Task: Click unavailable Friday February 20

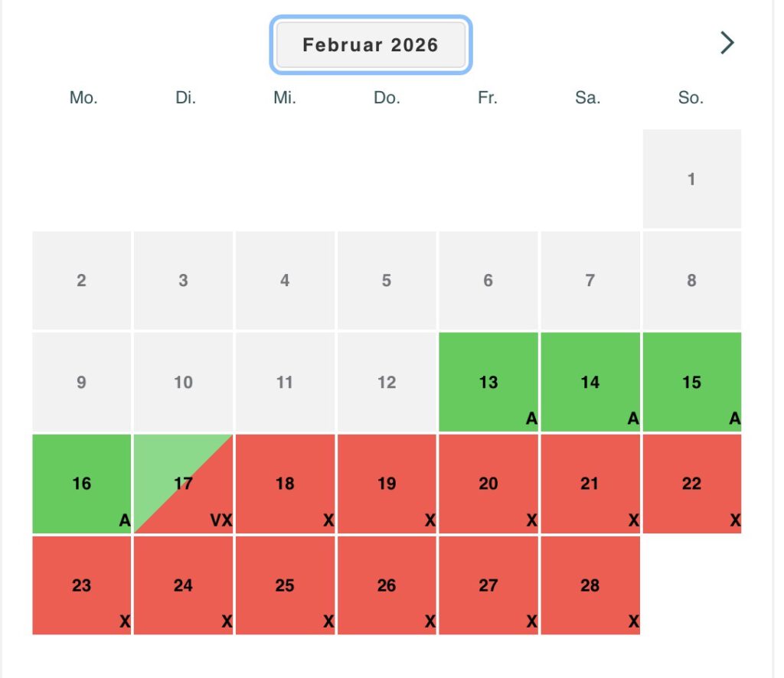Action: [488, 484]
